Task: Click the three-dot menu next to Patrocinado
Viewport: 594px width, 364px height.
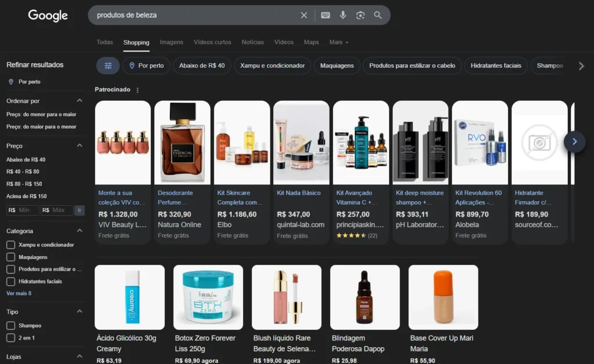Action: [x=137, y=90]
